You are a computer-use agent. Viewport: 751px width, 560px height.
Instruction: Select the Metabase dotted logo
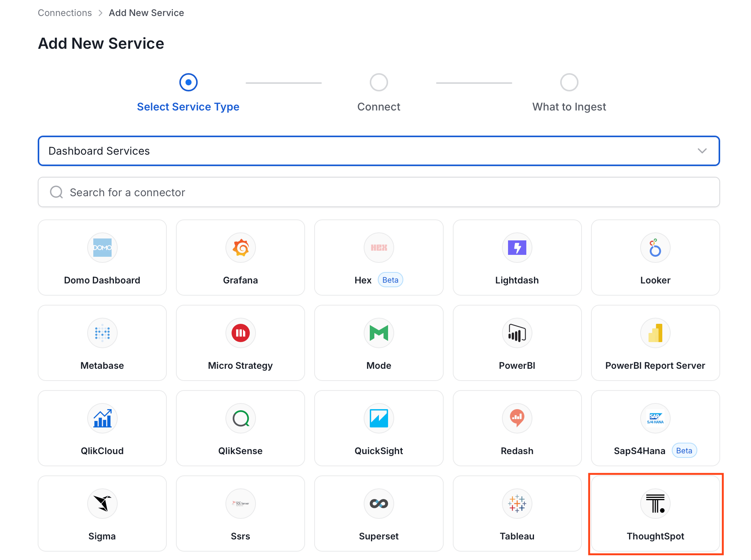coord(102,333)
